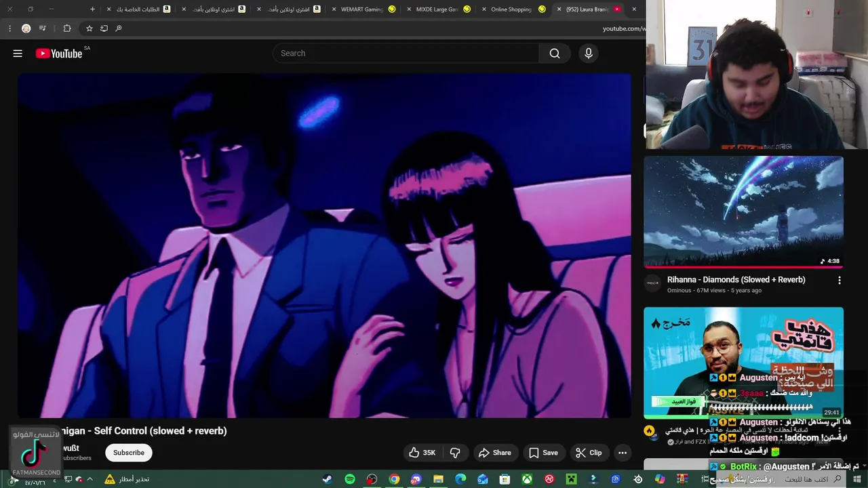Screen dimensions: 868x488
Task: Go to the YouTube home logo
Action: coord(59,54)
